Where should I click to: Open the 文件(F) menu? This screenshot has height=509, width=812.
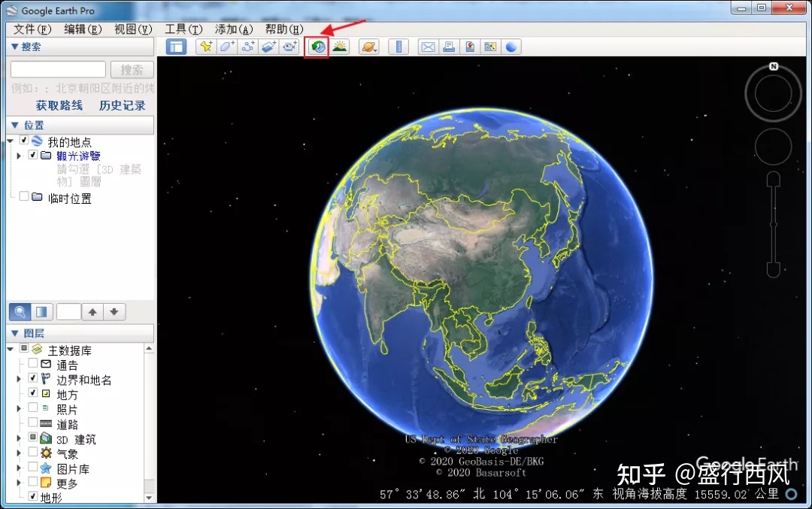pos(32,29)
